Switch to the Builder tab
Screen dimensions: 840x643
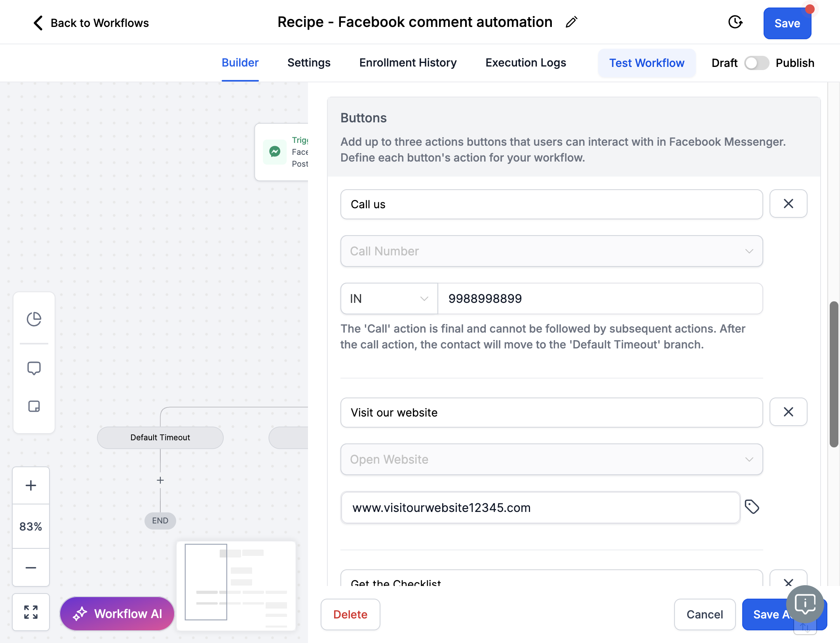[x=240, y=63]
